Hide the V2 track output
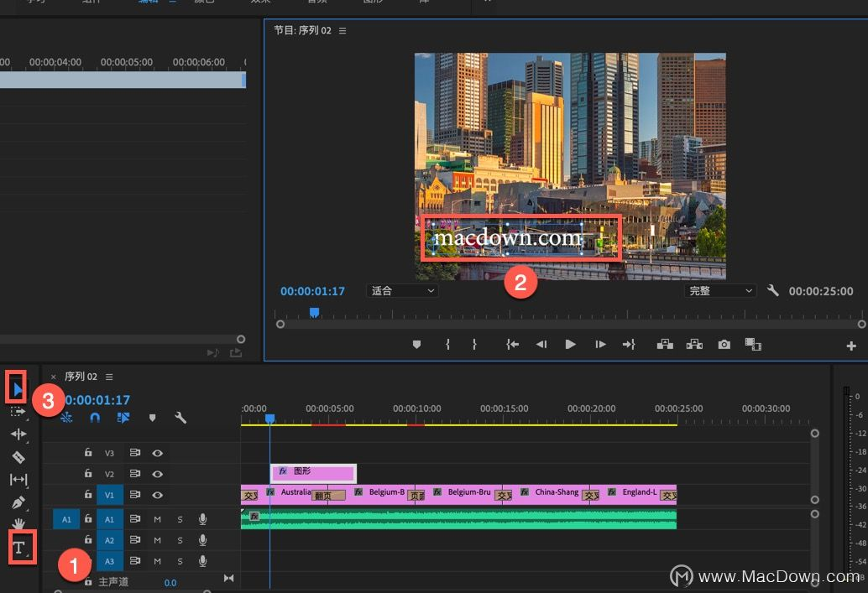The image size is (868, 593). click(x=157, y=474)
